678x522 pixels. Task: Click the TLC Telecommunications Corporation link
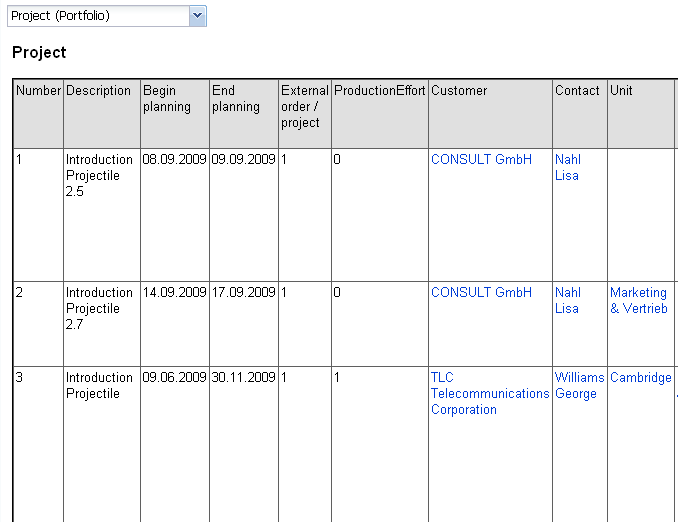click(x=489, y=394)
